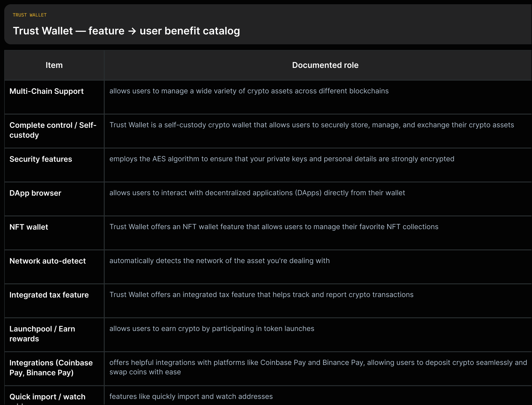Screen dimensions: 532x405
Task: Click the decentralized applications interaction description
Action: pyautogui.click(x=257, y=193)
